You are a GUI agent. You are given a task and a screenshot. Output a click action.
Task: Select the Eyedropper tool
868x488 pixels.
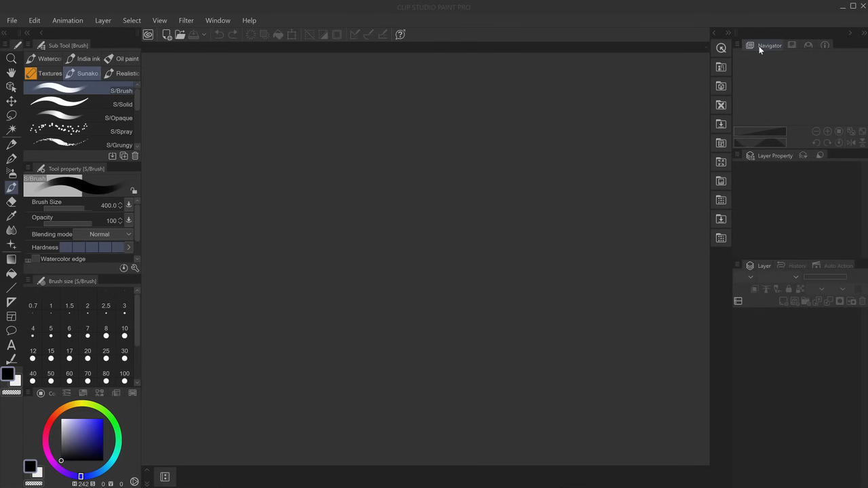[x=11, y=216]
